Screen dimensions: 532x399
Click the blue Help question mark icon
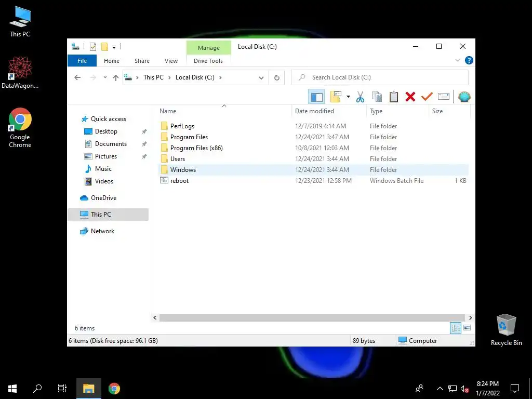[x=469, y=60]
